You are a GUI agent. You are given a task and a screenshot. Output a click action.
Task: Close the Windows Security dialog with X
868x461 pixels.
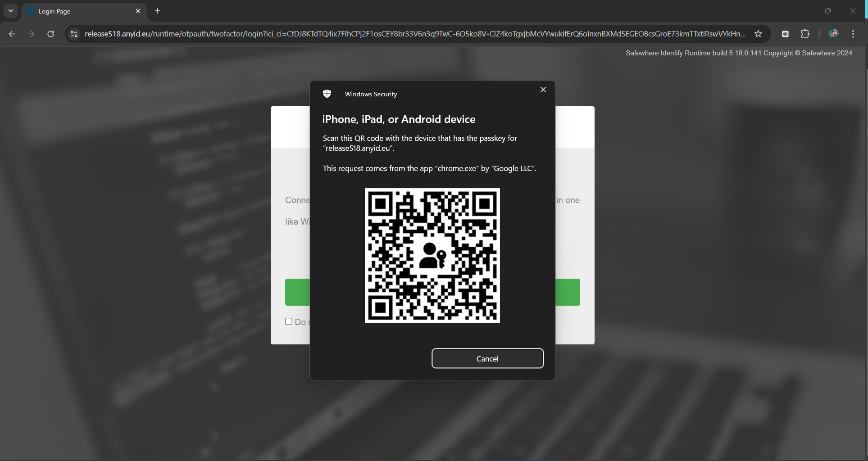click(543, 90)
